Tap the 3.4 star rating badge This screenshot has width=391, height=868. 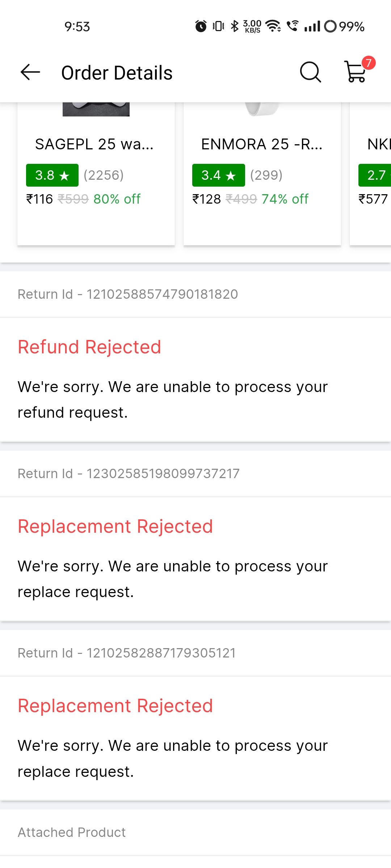218,175
